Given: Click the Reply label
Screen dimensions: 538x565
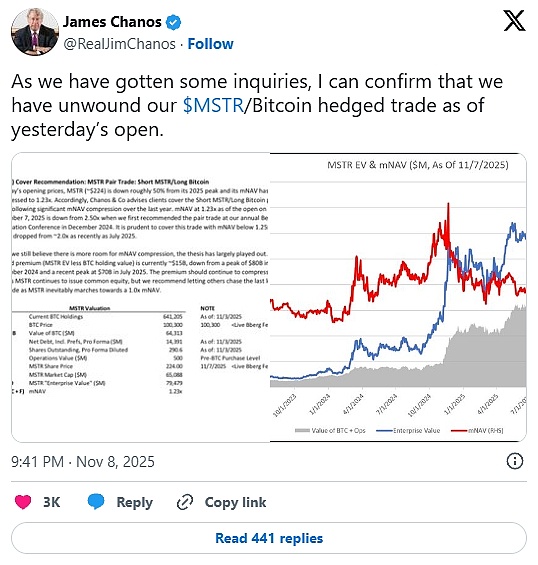Looking at the screenshot, I should [134, 502].
